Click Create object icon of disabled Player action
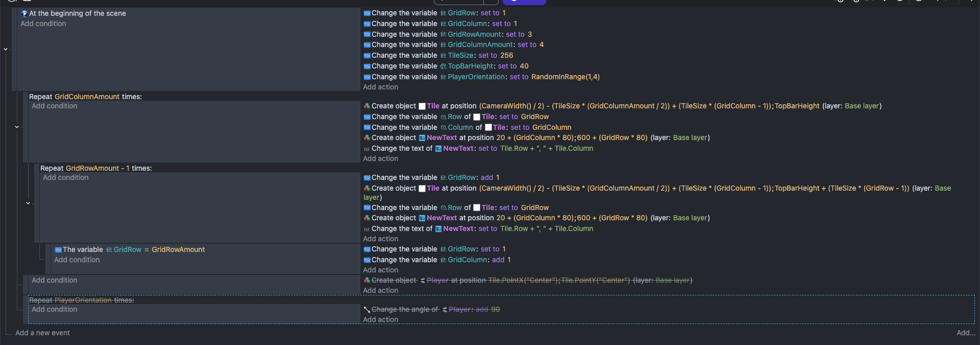This screenshot has width=980, height=345. pyautogui.click(x=367, y=281)
